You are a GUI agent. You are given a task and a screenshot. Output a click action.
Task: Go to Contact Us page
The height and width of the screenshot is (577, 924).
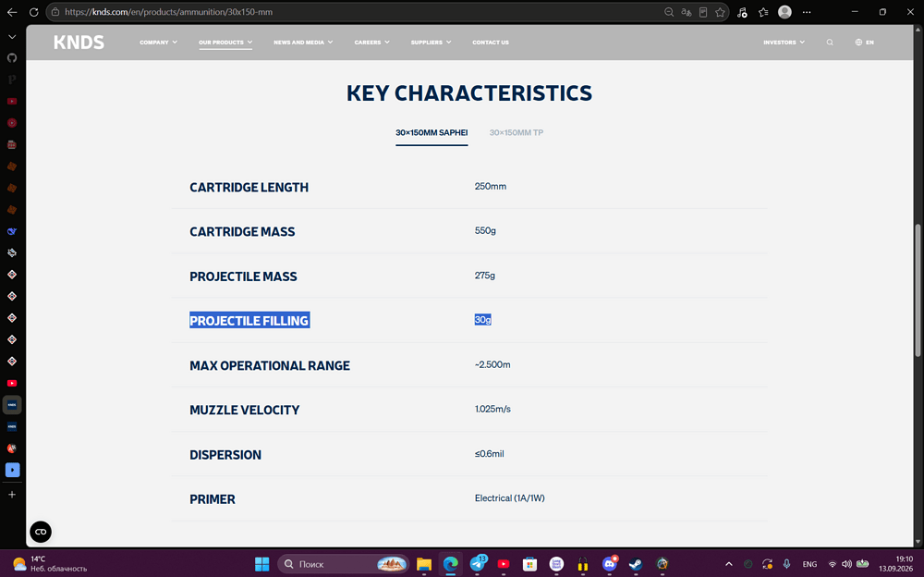[x=491, y=43]
